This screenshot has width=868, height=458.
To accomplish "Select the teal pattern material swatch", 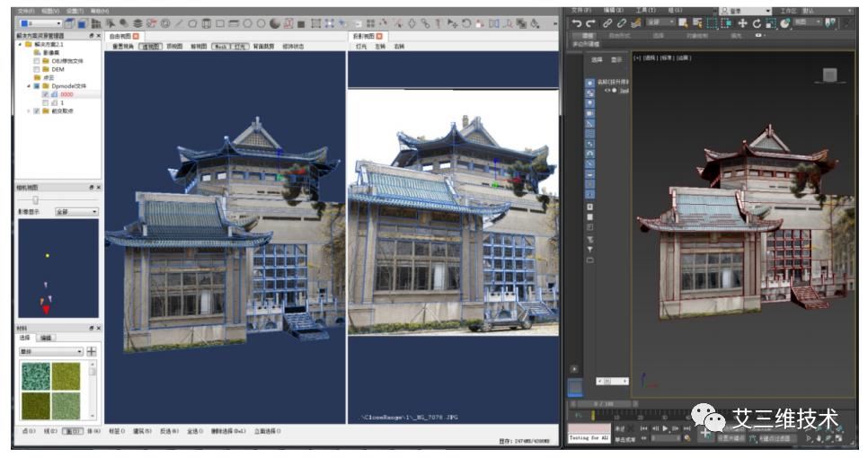I will pyautogui.click(x=35, y=376).
